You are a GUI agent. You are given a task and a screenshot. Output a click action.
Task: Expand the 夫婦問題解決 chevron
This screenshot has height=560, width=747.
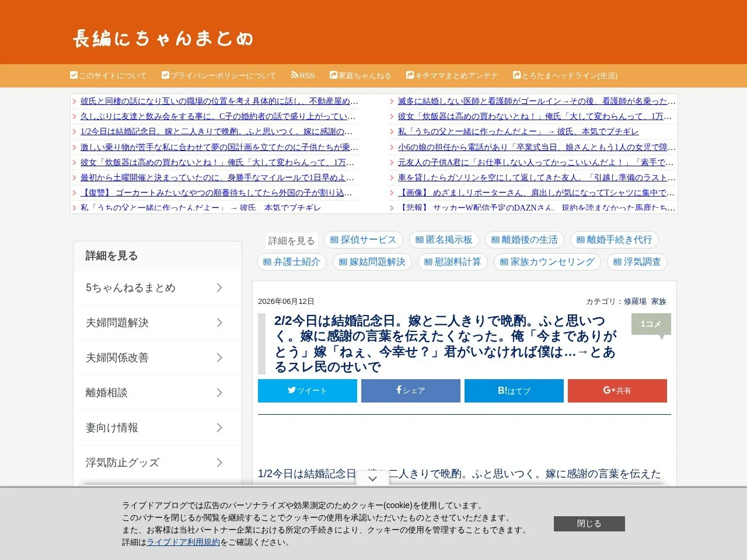219,323
